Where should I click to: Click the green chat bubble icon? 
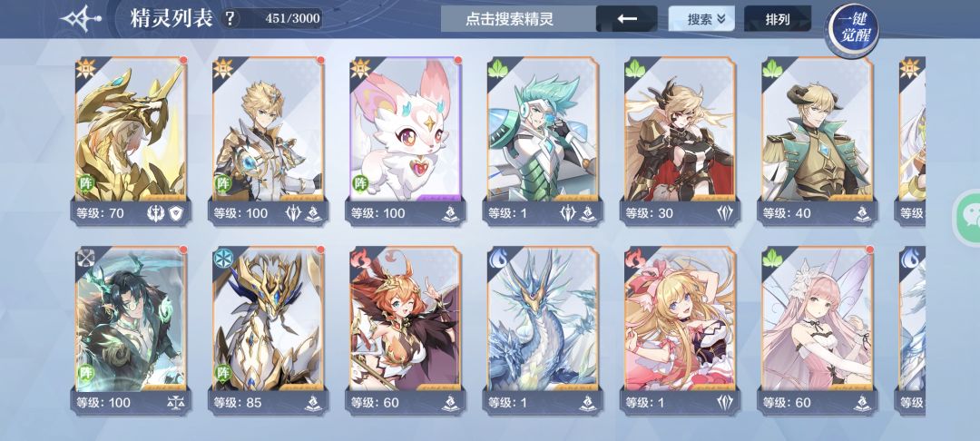coord(969,215)
